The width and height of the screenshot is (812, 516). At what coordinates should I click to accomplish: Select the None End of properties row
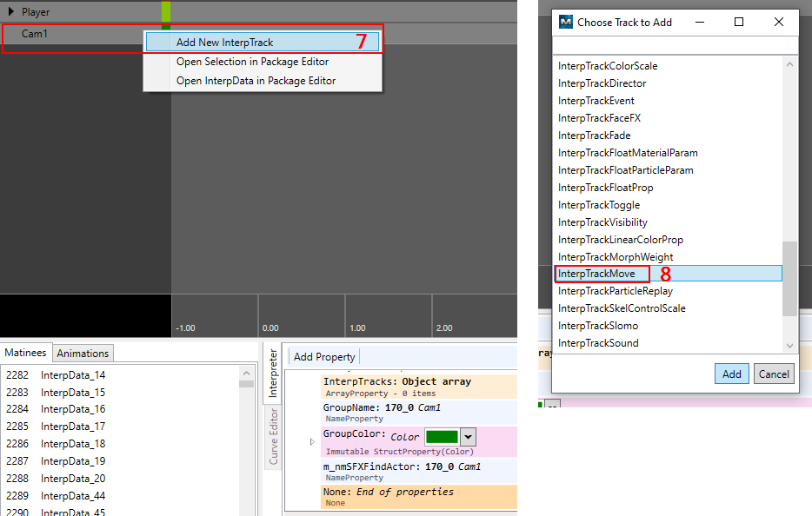pyautogui.click(x=418, y=496)
